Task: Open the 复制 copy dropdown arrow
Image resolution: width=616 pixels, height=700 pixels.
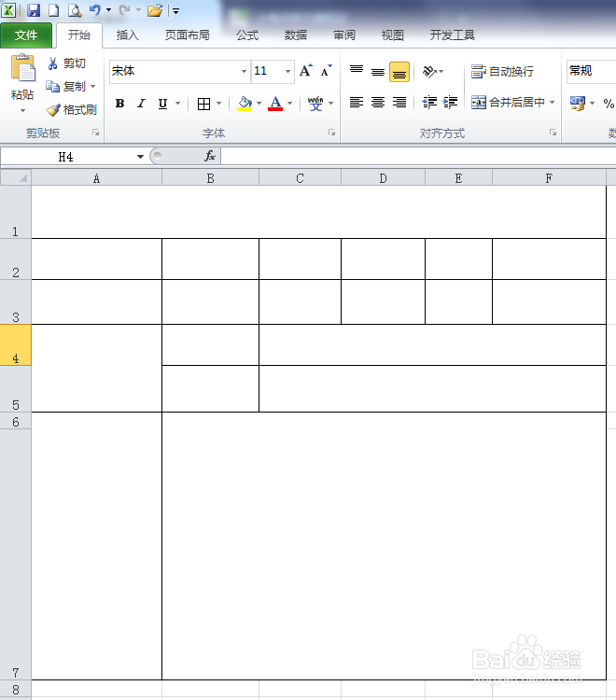Action: click(x=92, y=86)
